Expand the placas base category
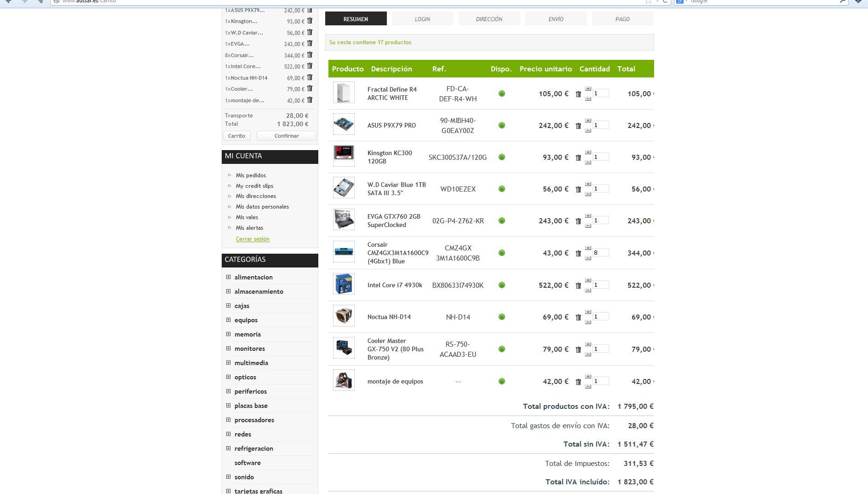The image size is (868, 494). [228, 406]
